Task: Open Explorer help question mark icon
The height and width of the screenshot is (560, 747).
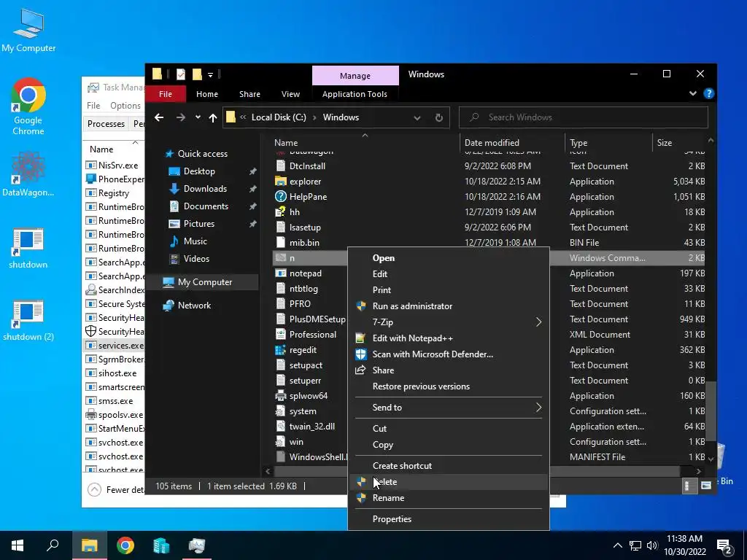Action: coord(709,94)
